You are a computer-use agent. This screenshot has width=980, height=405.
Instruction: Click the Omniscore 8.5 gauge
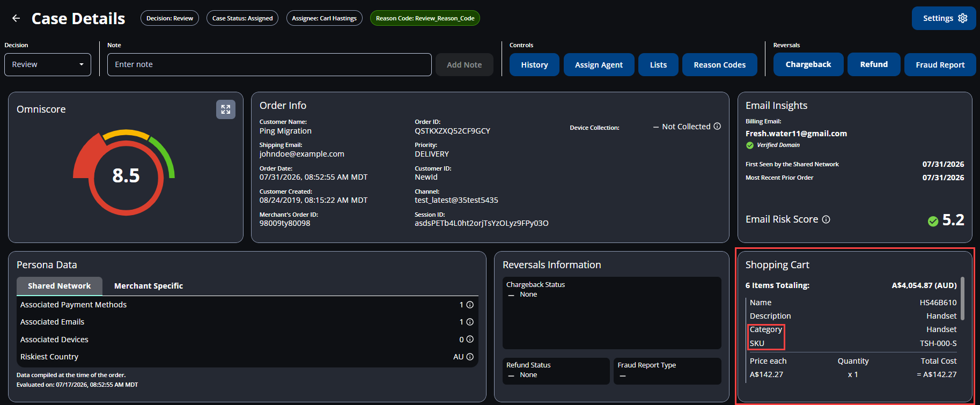[x=124, y=172]
